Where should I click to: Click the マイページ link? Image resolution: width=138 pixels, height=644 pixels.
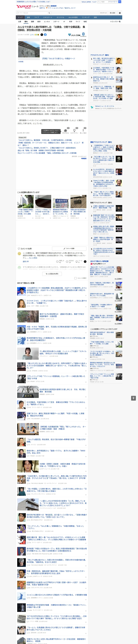(x=103, y=13)
